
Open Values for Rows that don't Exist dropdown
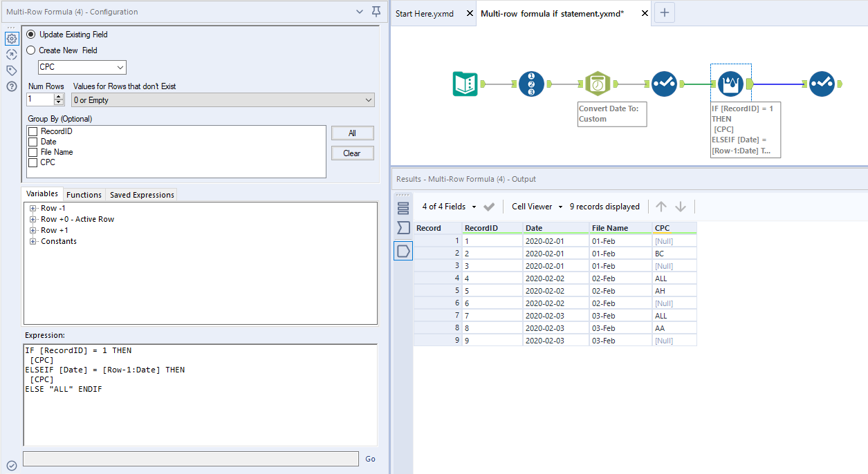point(223,100)
